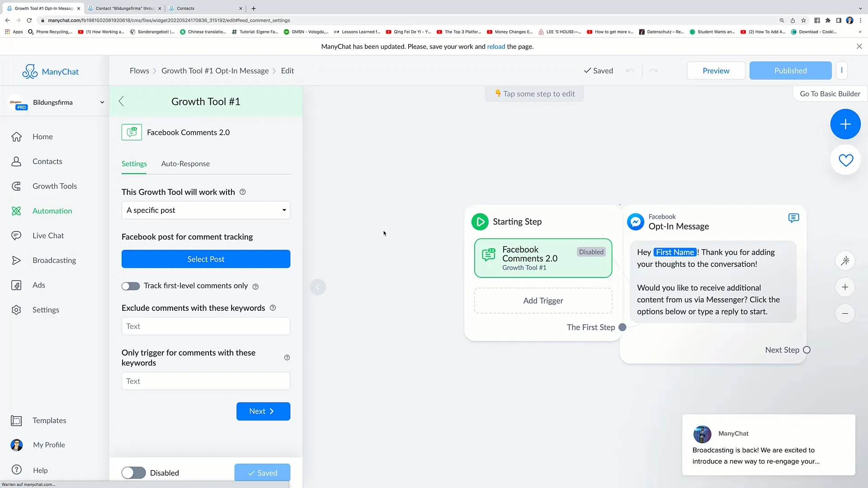Switch to the Settings tab

tap(134, 164)
